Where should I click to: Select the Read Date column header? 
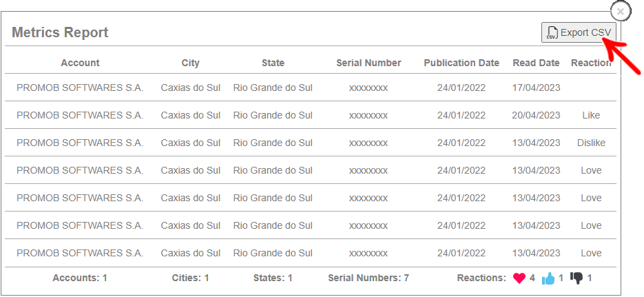(536, 63)
